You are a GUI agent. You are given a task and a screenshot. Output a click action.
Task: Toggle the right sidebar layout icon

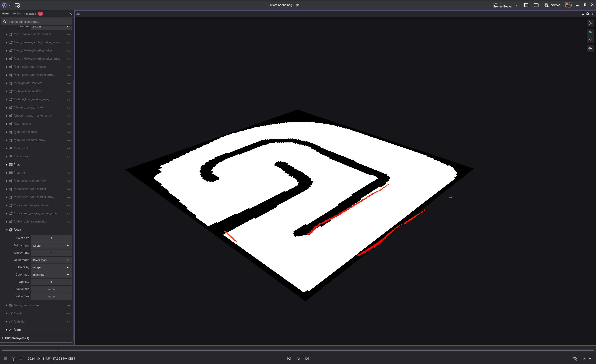pos(536,5)
